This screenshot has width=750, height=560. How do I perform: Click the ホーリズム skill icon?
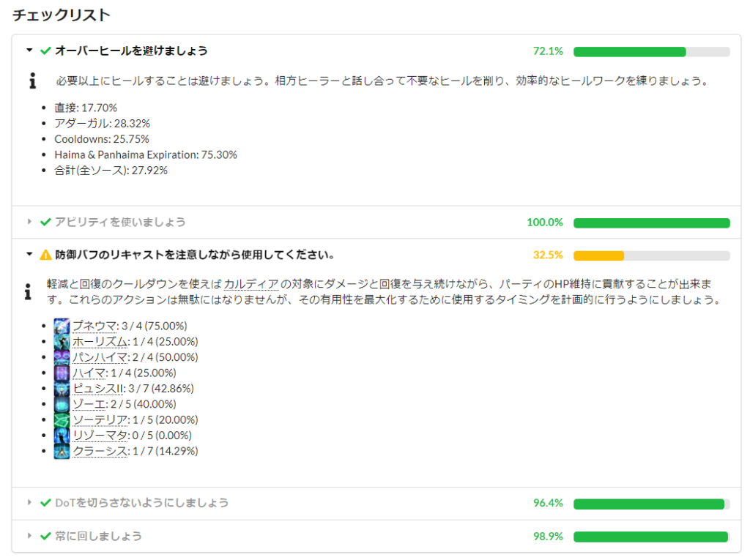[62, 341]
